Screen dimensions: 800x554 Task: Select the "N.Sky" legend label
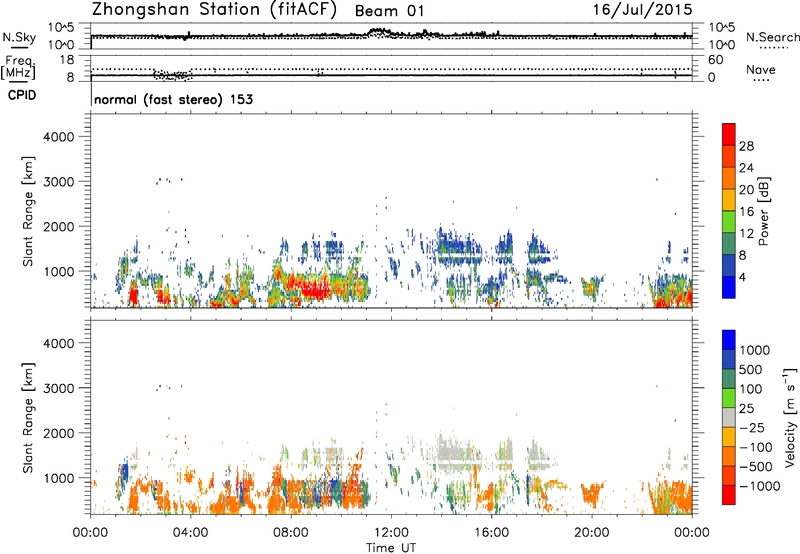click(19, 37)
